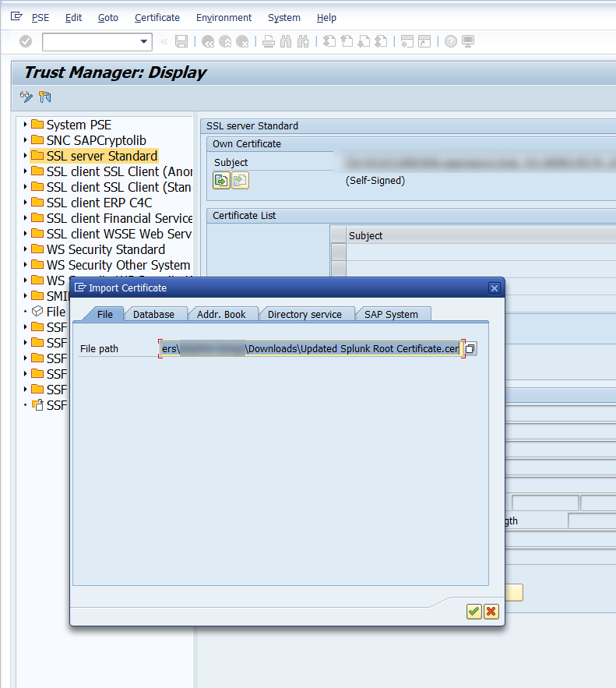Click the red X Cancel icon in dialog
This screenshot has width=616, height=688.
click(x=491, y=612)
